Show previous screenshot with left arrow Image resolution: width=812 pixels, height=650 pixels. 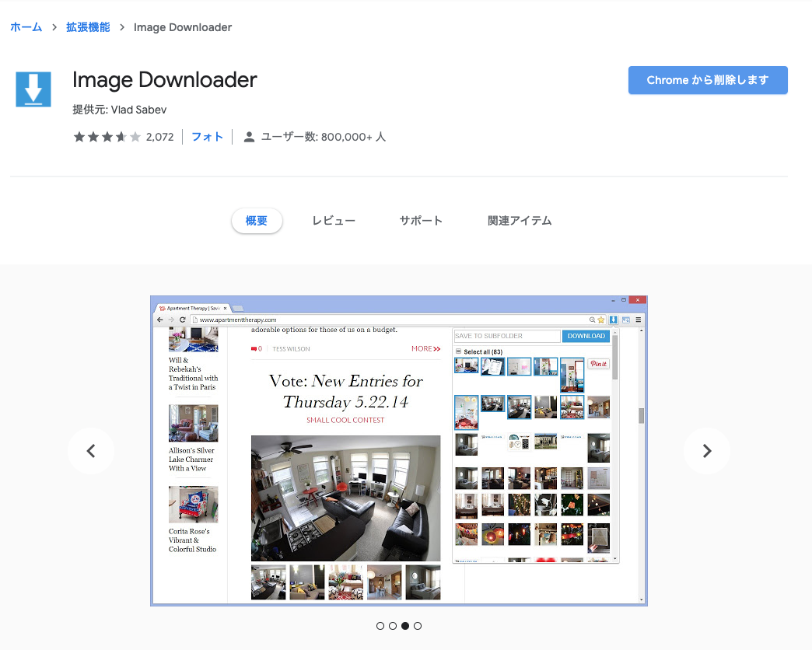click(x=91, y=451)
